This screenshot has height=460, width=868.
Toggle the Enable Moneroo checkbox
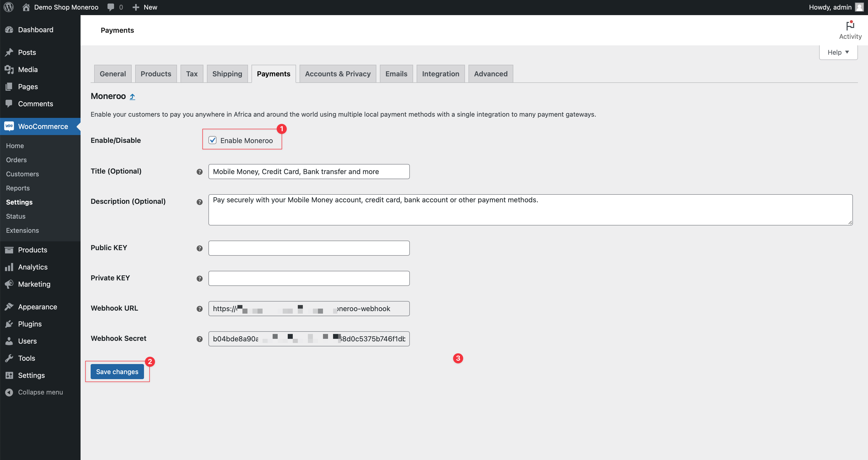coord(212,140)
